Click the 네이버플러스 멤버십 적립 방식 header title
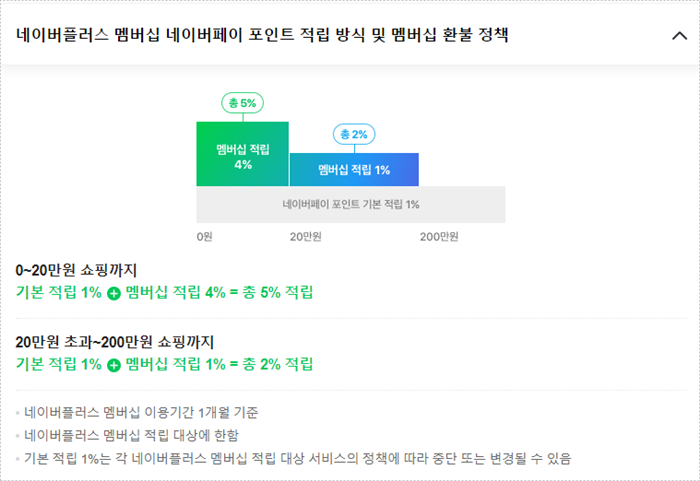The height and width of the screenshot is (481, 700). pos(262,35)
